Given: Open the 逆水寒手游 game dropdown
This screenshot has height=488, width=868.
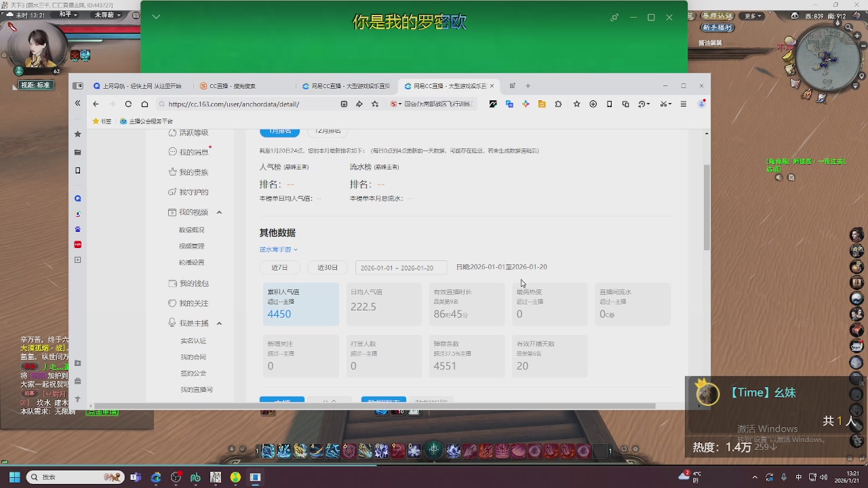Looking at the screenshot, I should [x=278, y=249].
